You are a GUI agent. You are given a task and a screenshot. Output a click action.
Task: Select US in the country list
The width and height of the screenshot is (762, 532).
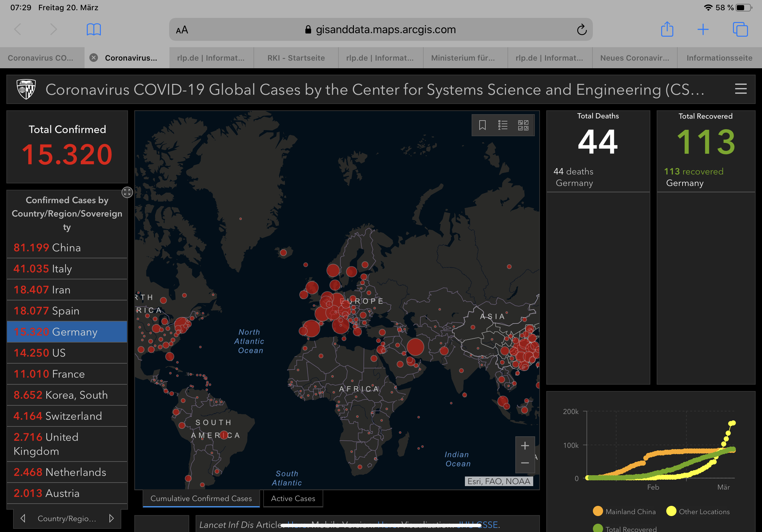(67, 352)
